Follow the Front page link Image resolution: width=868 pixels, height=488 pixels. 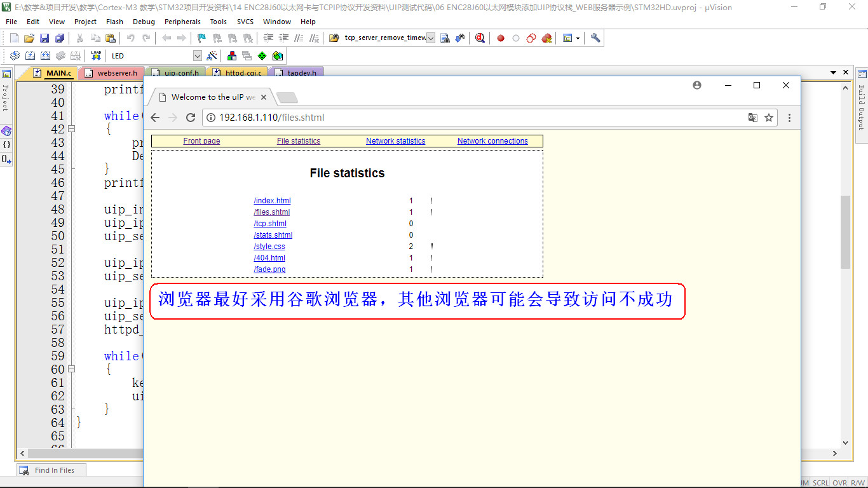pyautogui.click(x=201, y=141)
